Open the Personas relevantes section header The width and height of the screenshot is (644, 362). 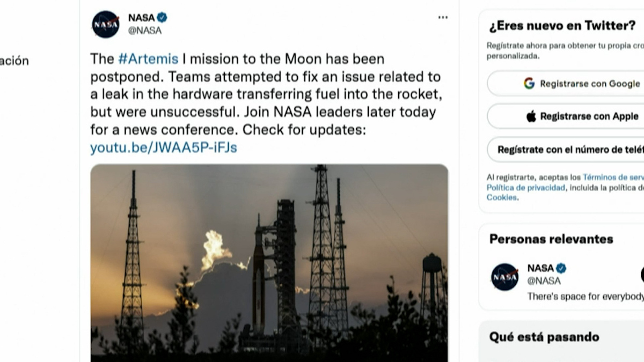pyautogui.click(x=552, y=239)
